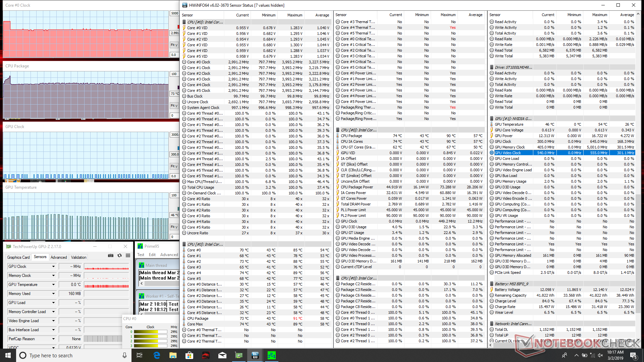Open the Microsoft Store taskbar icon
The height and width of the screenshot is (362, 644).
coord(190,355)
